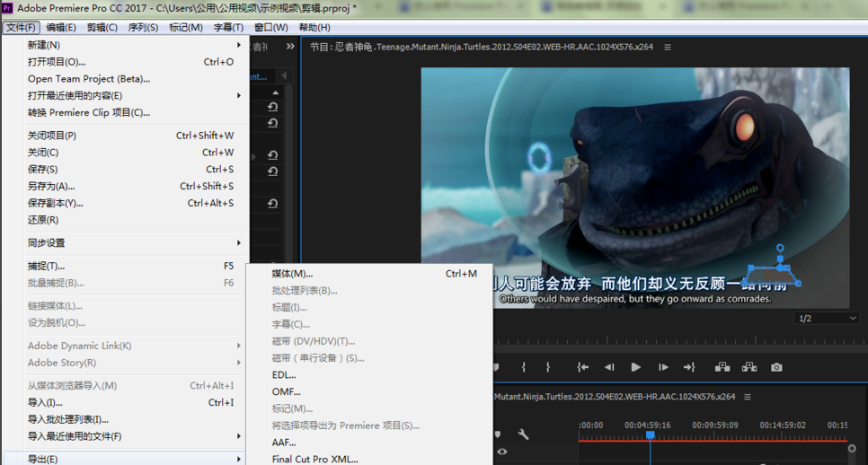Expand panel overflow double-chevron
868x465 pixels.
290,47
